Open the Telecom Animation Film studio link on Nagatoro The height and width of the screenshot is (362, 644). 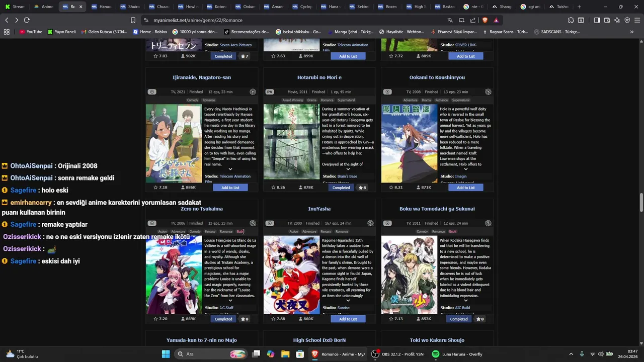(228, 178)
